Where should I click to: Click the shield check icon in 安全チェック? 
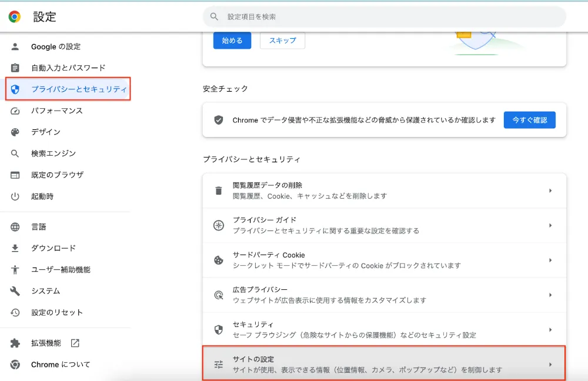pos(219,120)
